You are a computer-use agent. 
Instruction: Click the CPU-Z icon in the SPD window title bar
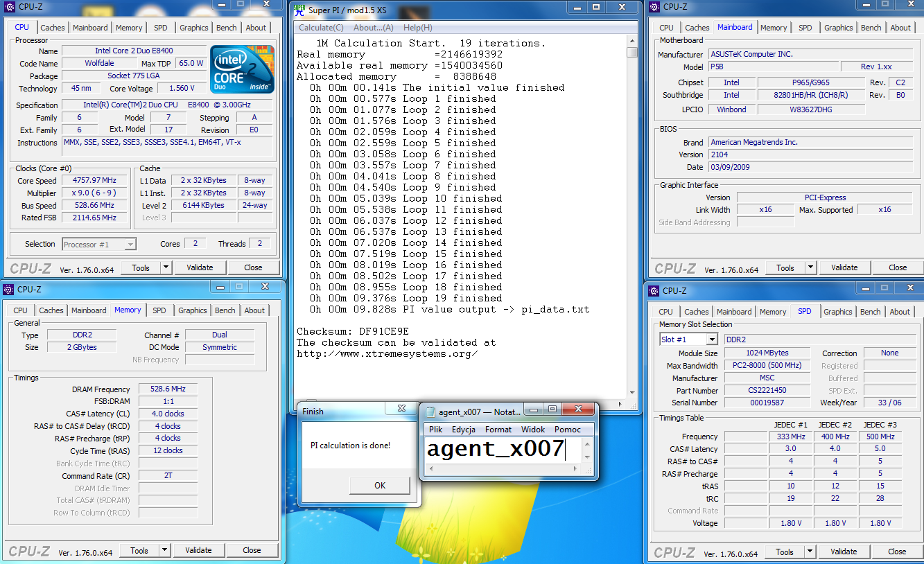[654, 290]
